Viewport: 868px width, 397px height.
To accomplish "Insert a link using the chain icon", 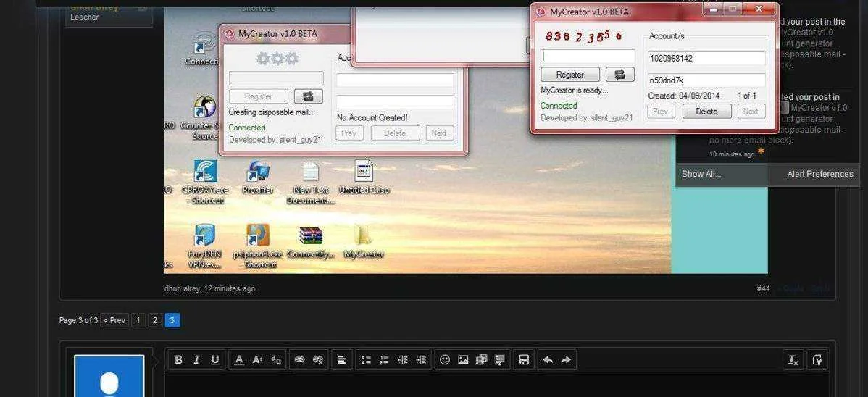I will [299, 360].
